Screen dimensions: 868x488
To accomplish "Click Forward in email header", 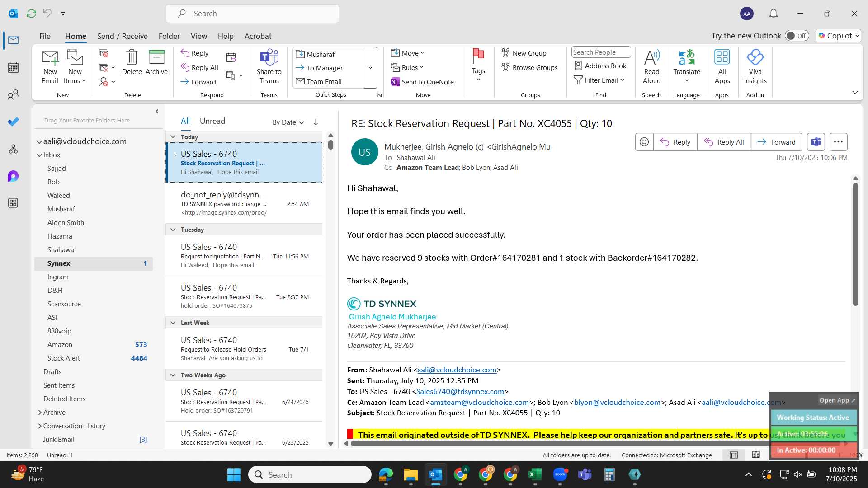I will tap(776, 142).
